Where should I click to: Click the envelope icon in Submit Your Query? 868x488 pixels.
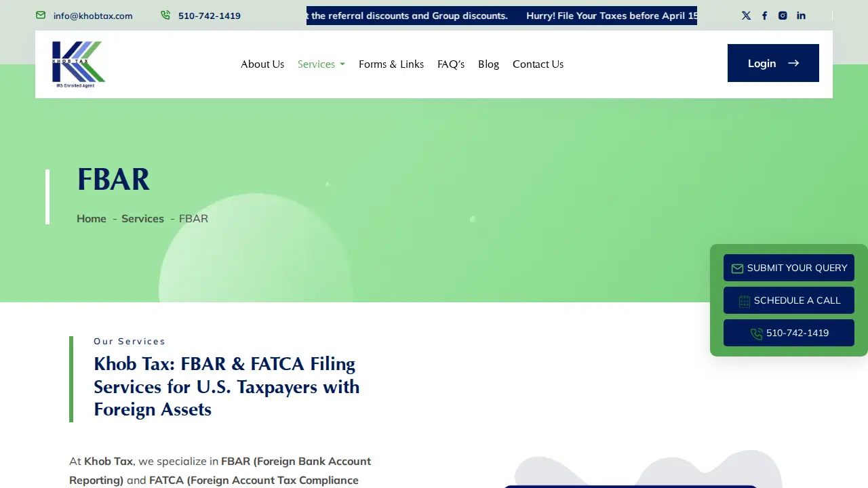[737, 268]
